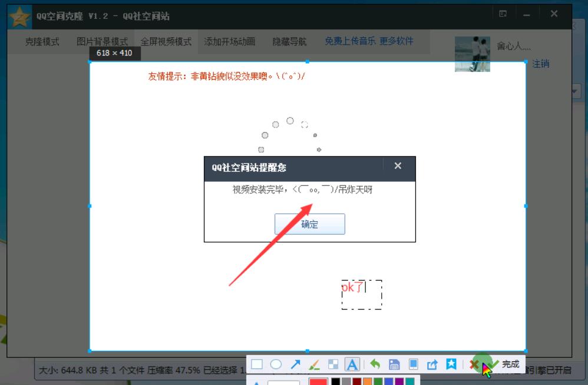Open 更多软件 link
Screen dimensions: 588x385
[397, 41]
